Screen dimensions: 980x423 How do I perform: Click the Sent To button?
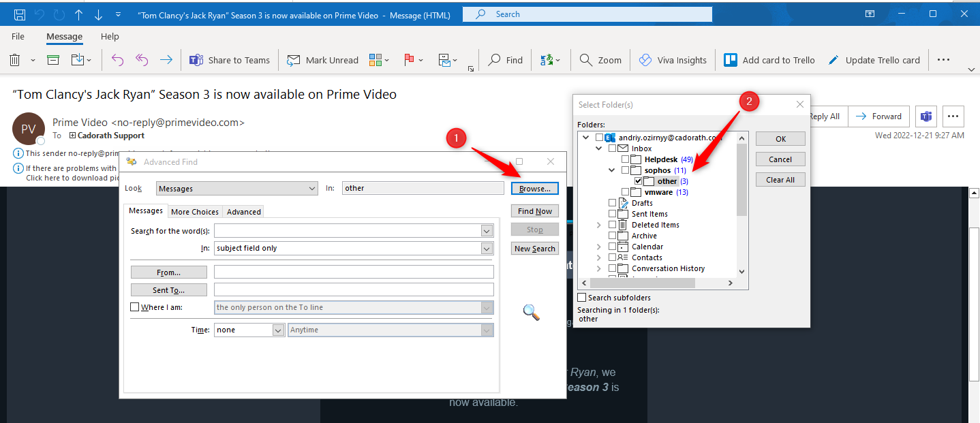169,290
